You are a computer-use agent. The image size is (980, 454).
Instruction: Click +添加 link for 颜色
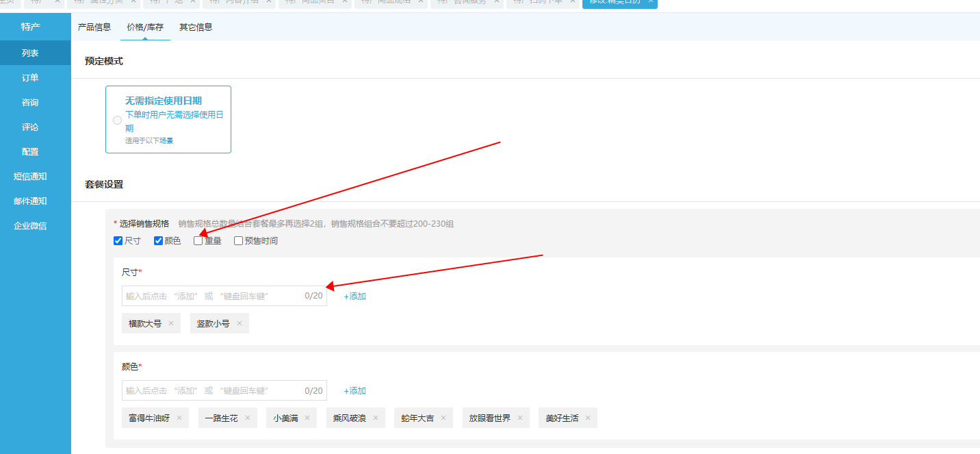pyautogui.click(x=354, y=391)
